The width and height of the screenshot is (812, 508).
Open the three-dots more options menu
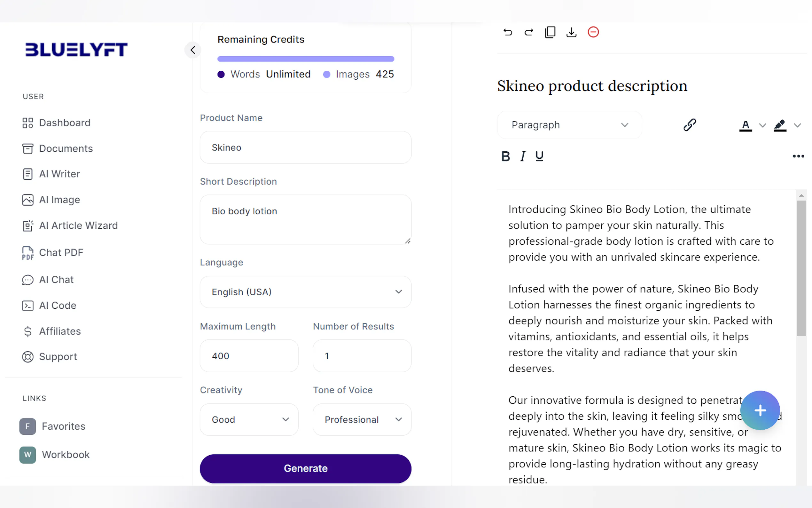[798, 156]
